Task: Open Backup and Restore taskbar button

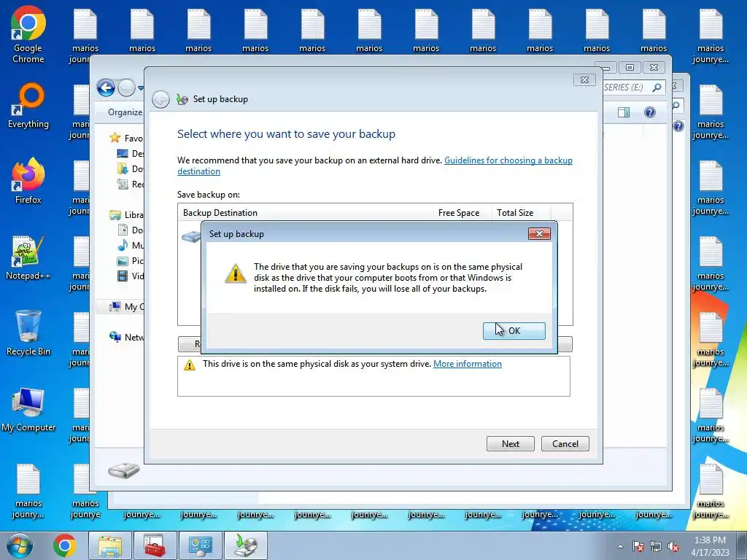Action: click(245, 545)
